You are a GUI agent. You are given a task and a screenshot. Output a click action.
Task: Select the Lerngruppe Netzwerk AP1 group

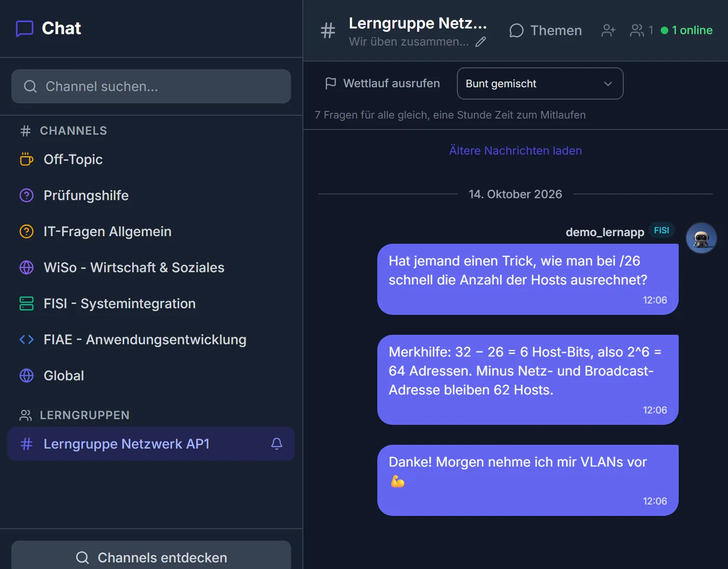tap(151, 444)
